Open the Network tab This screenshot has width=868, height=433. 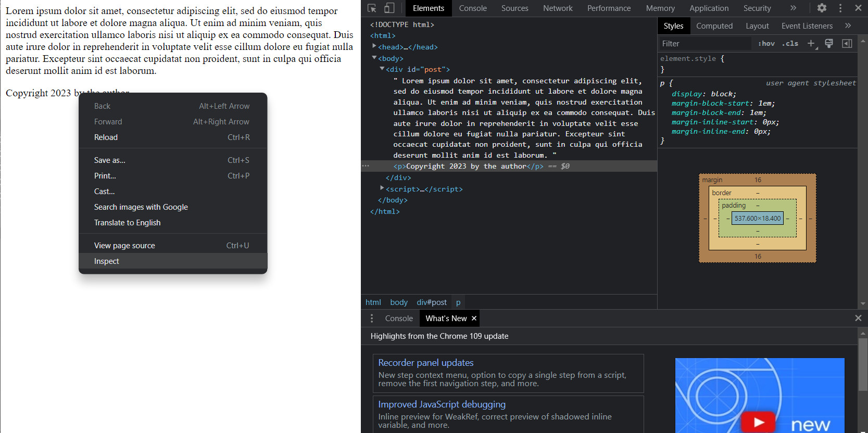pyautogui.click(x=558, y=8)
